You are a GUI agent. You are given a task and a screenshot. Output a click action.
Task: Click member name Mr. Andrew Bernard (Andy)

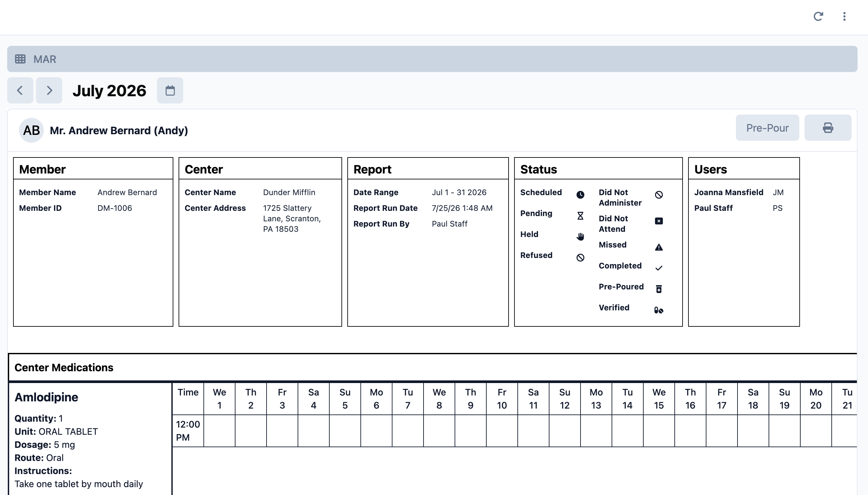pyautogui.click(x=119, y=131)
